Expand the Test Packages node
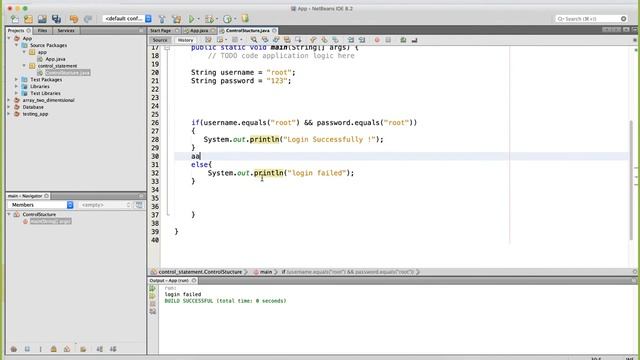640x360 pixels. click(17, 80)
